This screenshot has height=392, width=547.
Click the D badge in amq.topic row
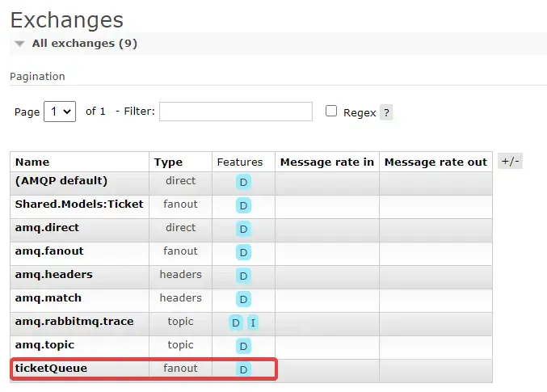pos(243,346)
